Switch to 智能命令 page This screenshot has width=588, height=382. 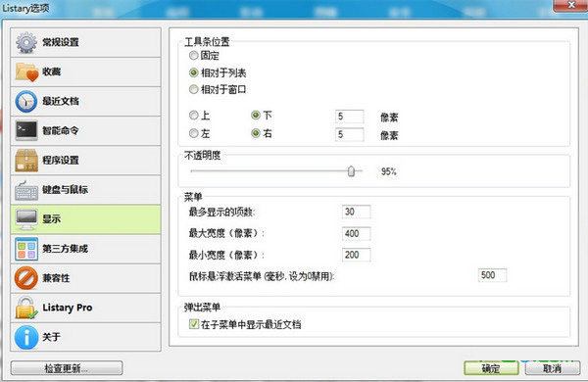86,130
